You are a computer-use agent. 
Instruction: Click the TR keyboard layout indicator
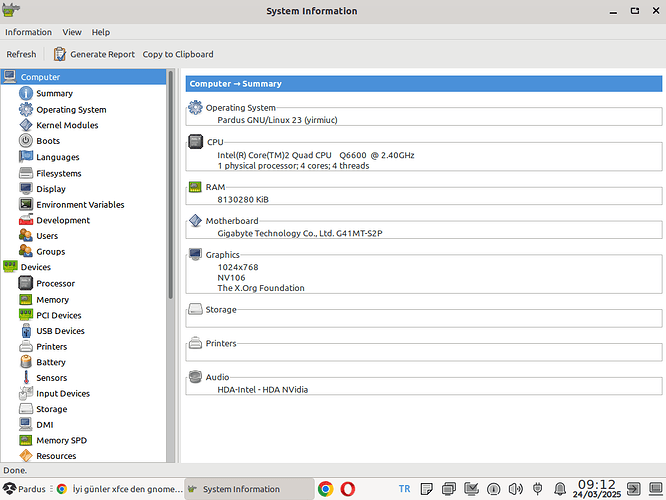tap(404, 489)
